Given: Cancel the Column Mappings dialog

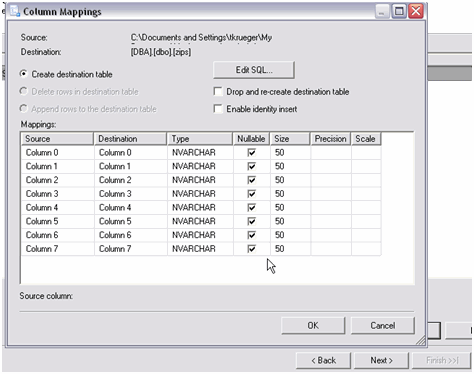Looking at the screenshot, I should click(x=383, y=325).
